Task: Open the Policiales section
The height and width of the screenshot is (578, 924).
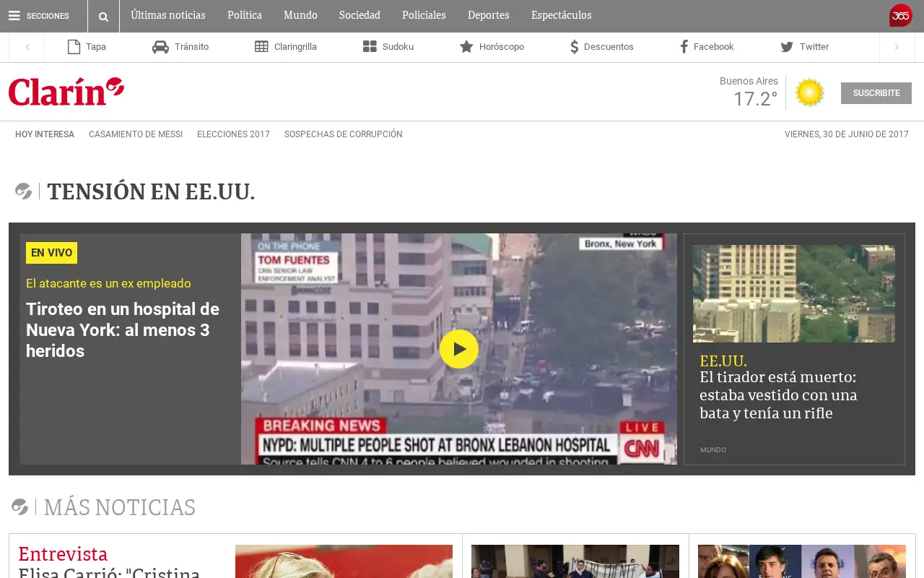Action: [424, 15]
